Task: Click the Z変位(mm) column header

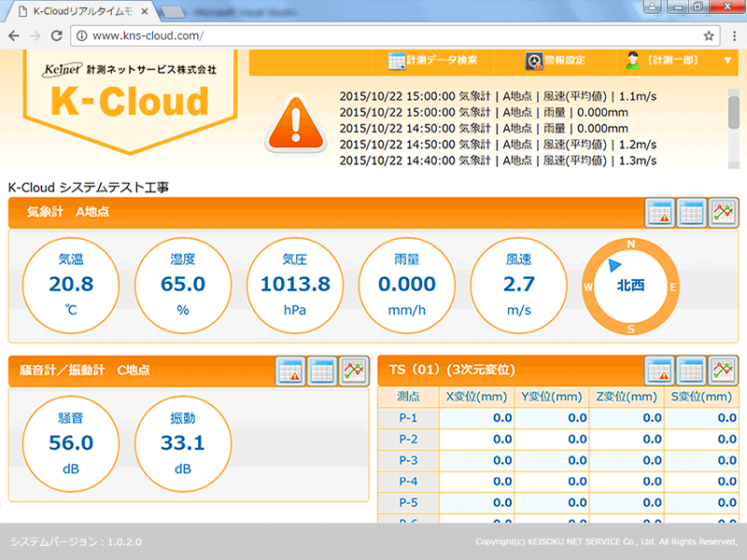Action: coord(627,397)
